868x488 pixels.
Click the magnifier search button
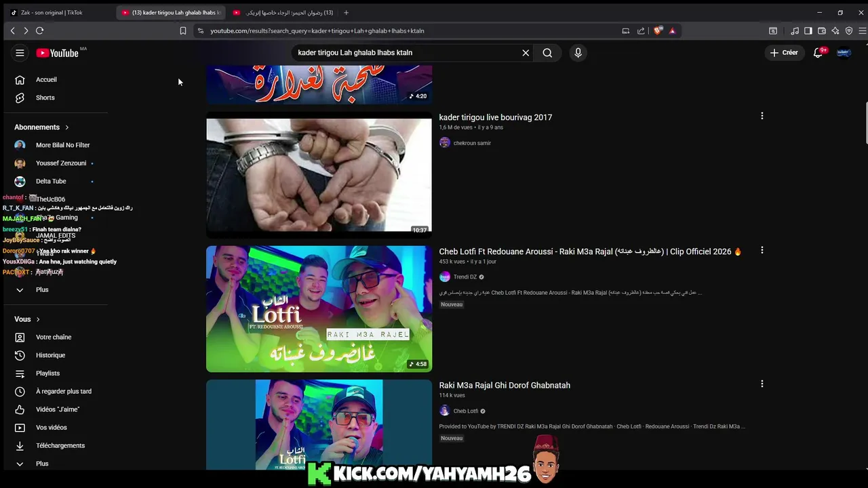(547, 53)
